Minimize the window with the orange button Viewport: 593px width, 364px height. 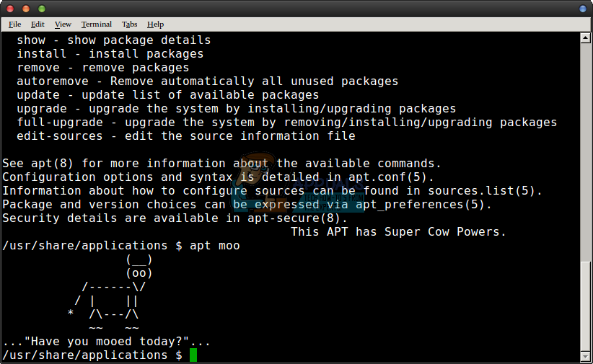pyautogui.click(x=26, y=9)
